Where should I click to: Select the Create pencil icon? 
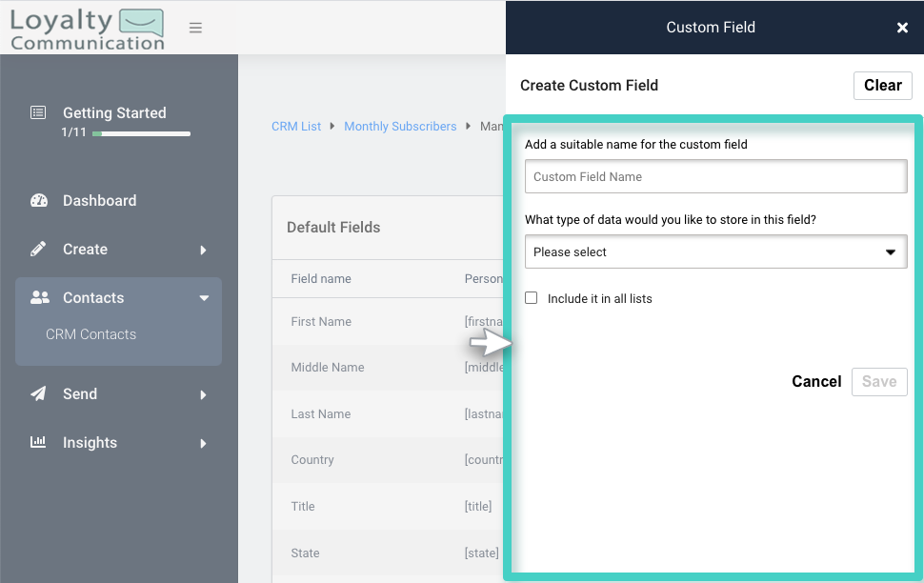point(39,249)
